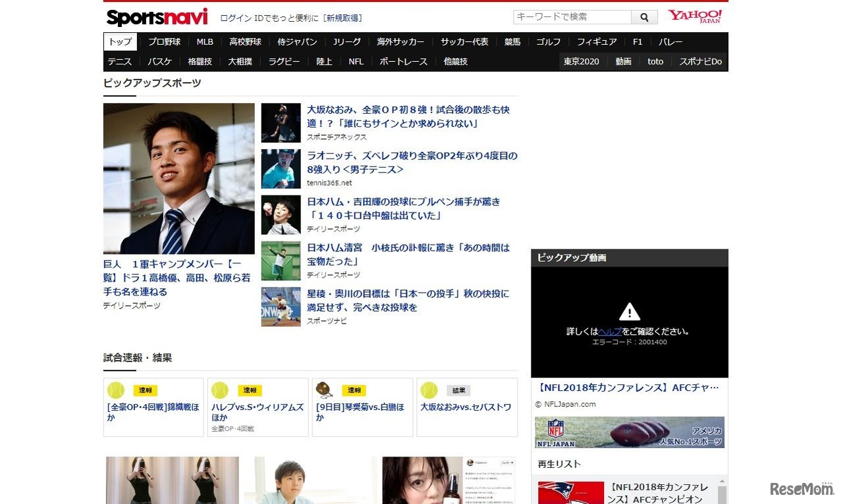The width and height of the screenshot is (843, 504).
Task: Go to サッカー代表 section
Action: 464,41
